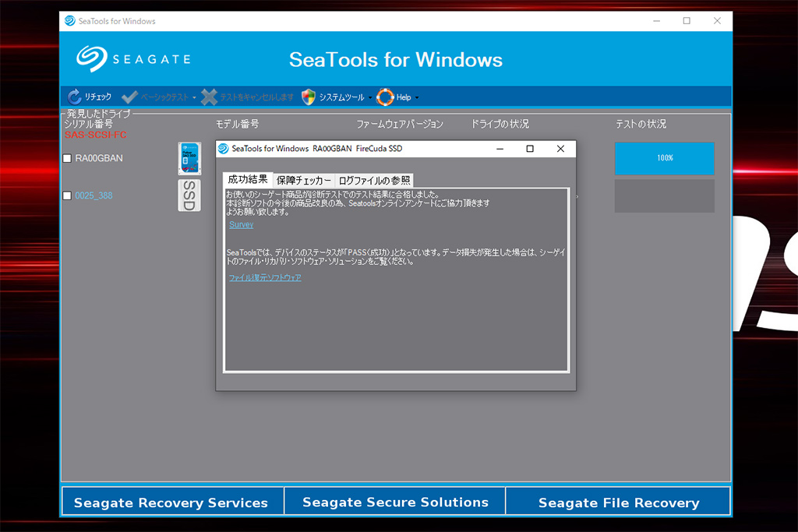Click the SeaTools icon in the dialog title bar
The image size is (798, 532).
click(x=223, y=149)
